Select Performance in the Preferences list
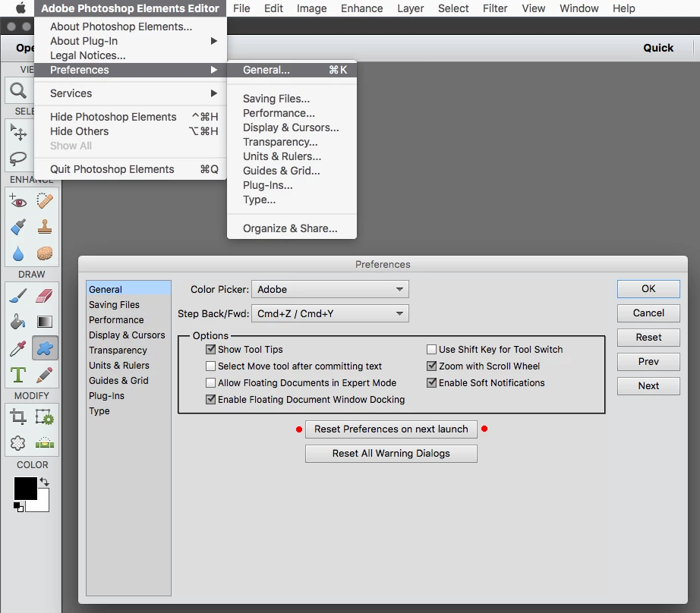This screenshot has width=700, height=613. tap(128, 320)
